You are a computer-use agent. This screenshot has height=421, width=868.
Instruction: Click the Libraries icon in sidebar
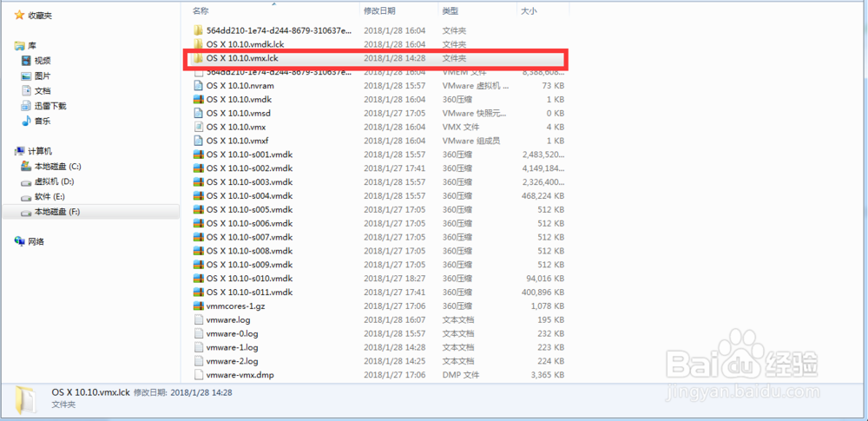tap(20, 45)
